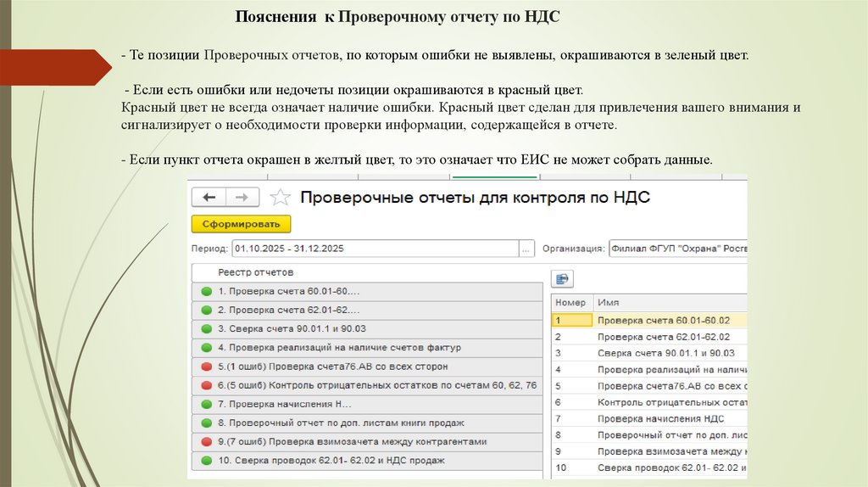Click green status dot of report 10
868x487 pixels.
tap(207, 461)
